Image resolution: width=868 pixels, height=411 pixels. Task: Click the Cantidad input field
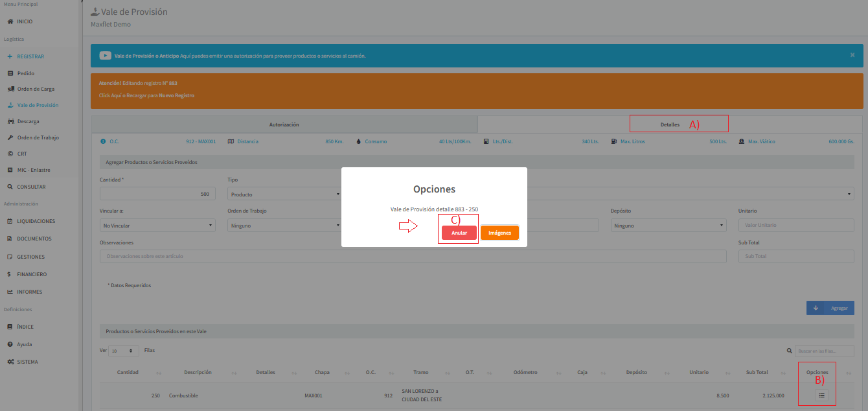tap(157, 194)
